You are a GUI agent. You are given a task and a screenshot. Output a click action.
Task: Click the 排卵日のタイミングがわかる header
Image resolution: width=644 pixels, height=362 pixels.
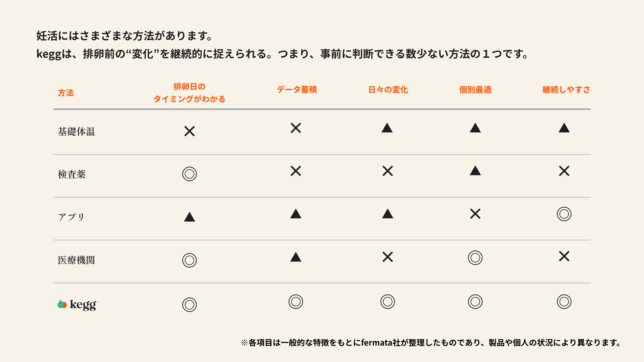tap(190, 93)
